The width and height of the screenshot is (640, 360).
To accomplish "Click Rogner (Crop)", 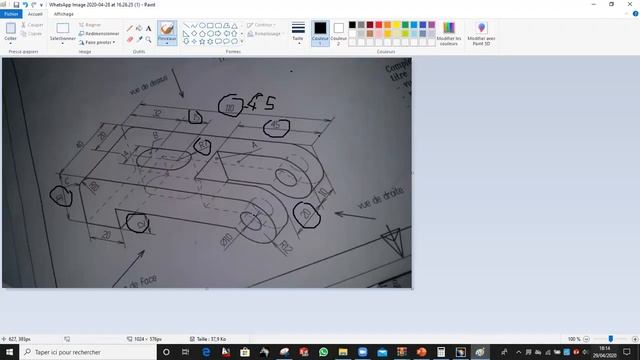I will 90,25.
